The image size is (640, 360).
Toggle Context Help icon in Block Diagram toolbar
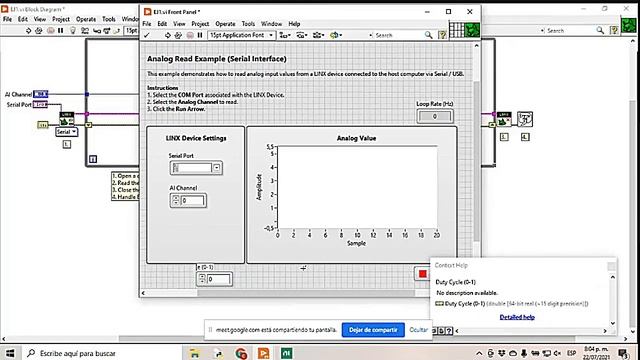tap(614, 30)
